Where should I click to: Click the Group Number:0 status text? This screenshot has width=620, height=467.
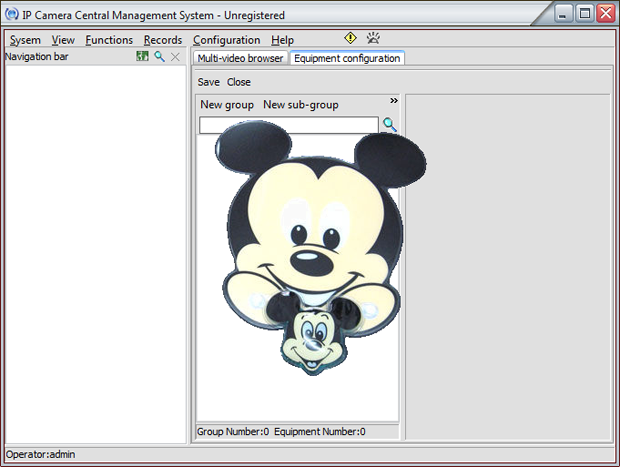[x=233, y=431]
